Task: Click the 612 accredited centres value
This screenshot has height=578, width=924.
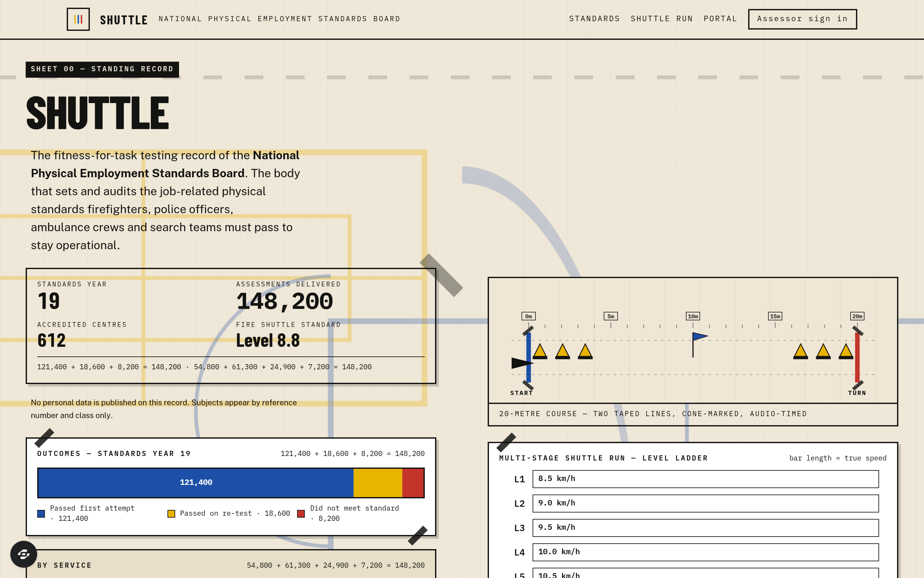Action: (52, 340)
